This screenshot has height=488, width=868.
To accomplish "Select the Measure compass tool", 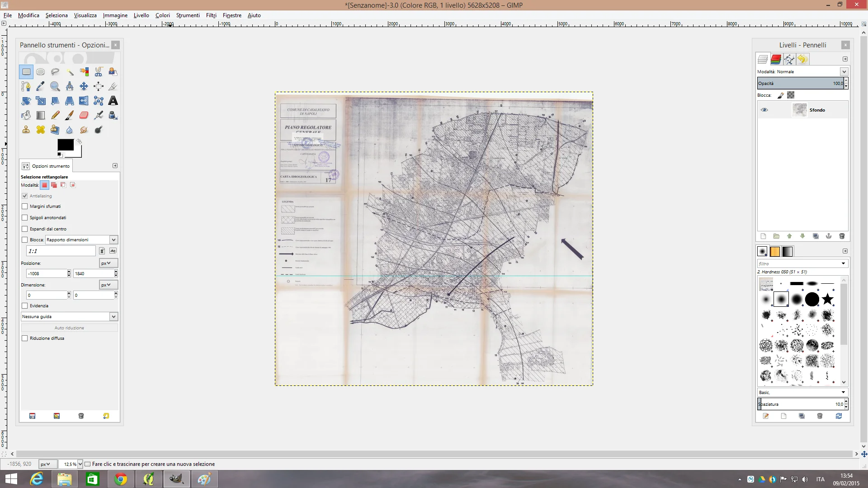I will tap(70, 86).
